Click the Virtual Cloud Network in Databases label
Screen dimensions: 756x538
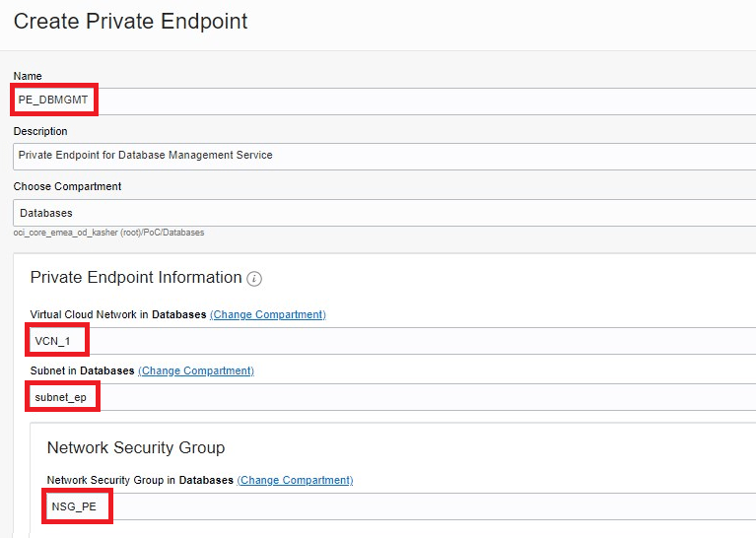click(118, 314)
